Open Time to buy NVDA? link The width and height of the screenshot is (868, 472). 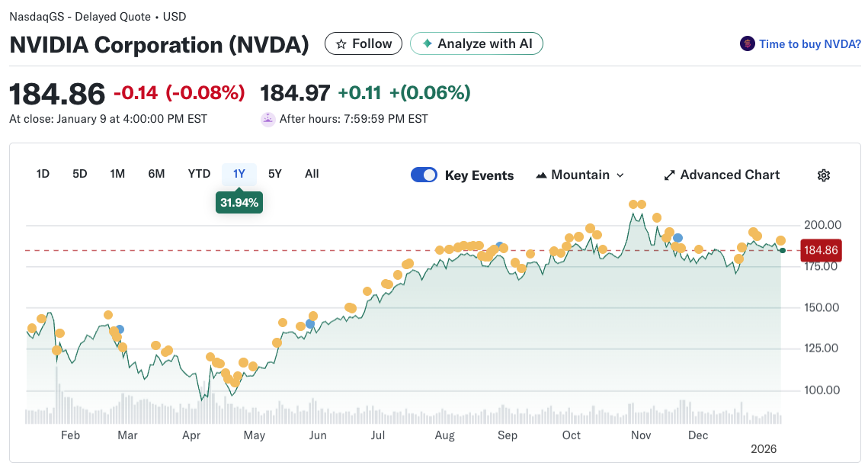[x=809, y=44]
